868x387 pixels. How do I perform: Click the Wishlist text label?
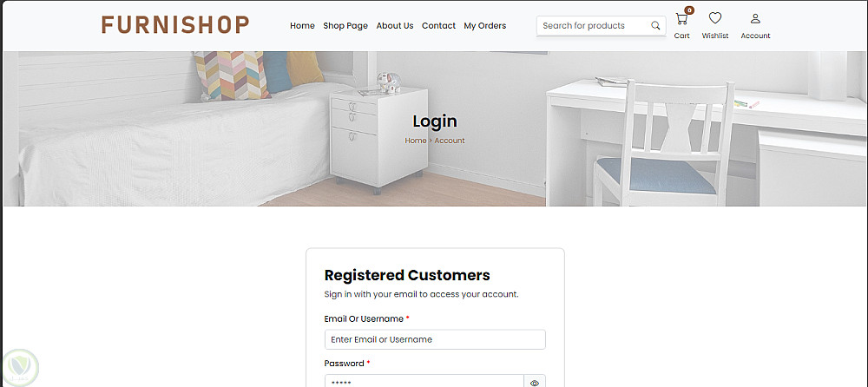715,36
